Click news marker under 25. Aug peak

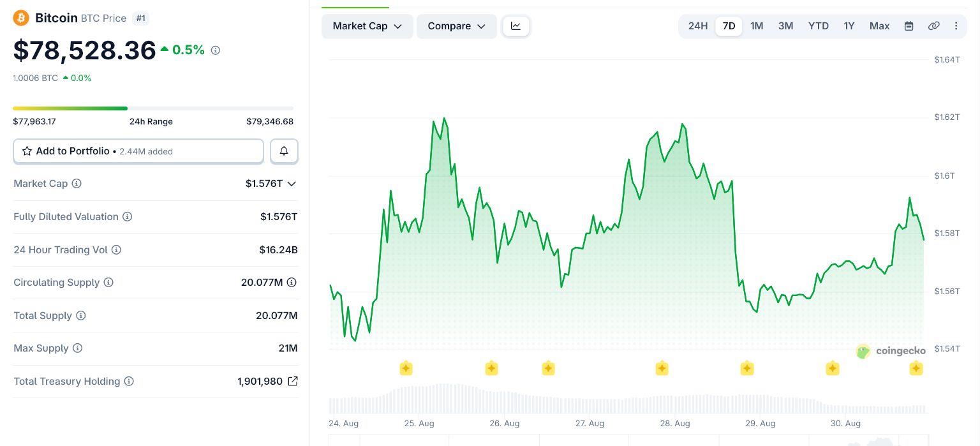(406, 368)
